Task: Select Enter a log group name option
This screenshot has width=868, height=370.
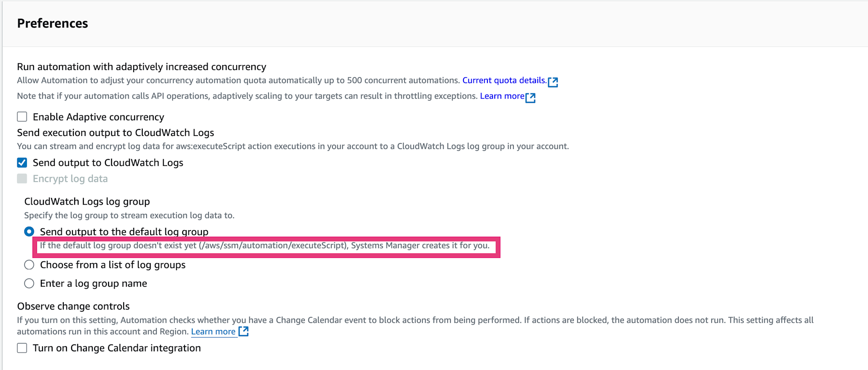Action: coord(29,284)
